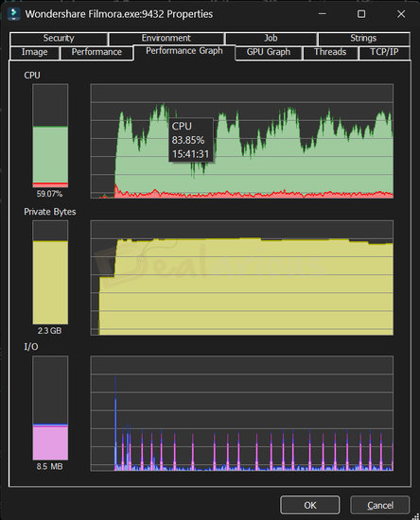Open the GPU Graph tab

(269, 52)
